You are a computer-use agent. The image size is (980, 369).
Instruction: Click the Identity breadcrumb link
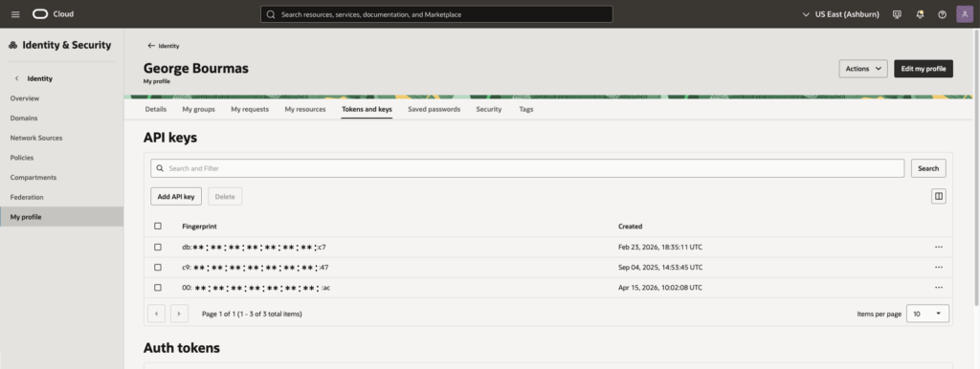click(x=168, y=46)
